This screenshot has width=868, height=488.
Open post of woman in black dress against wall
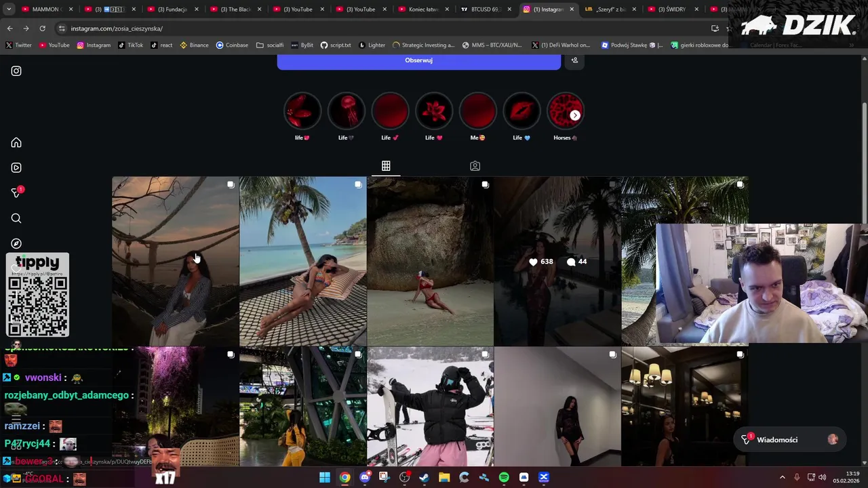point(557,407)
